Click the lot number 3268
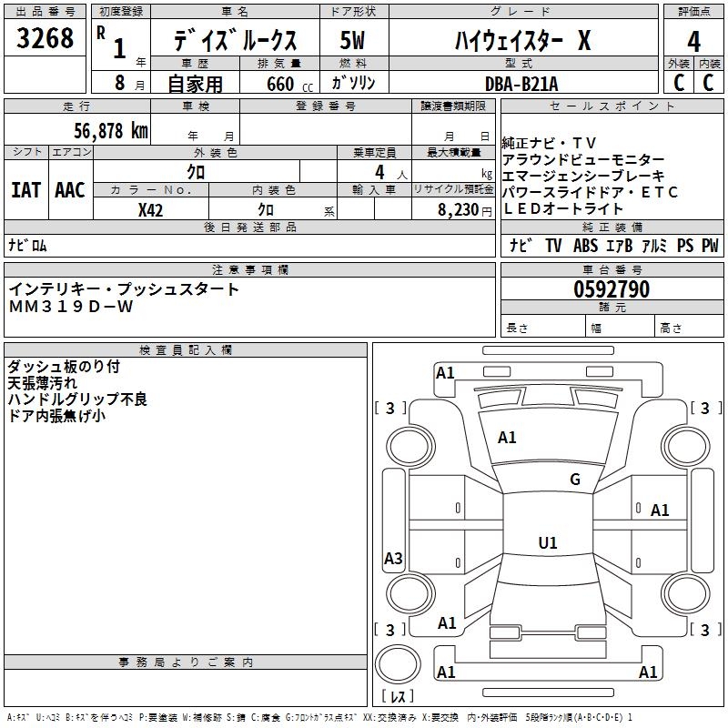 pos(45,40)
